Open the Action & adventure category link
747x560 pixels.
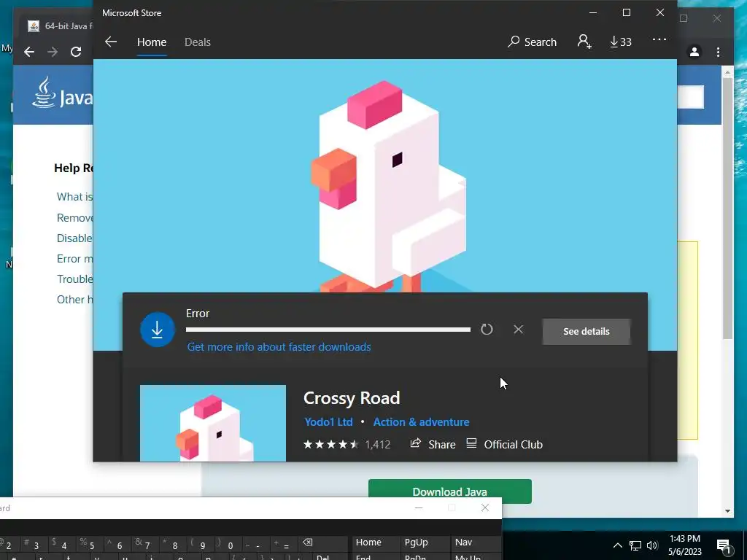click(x=421, y=422)
